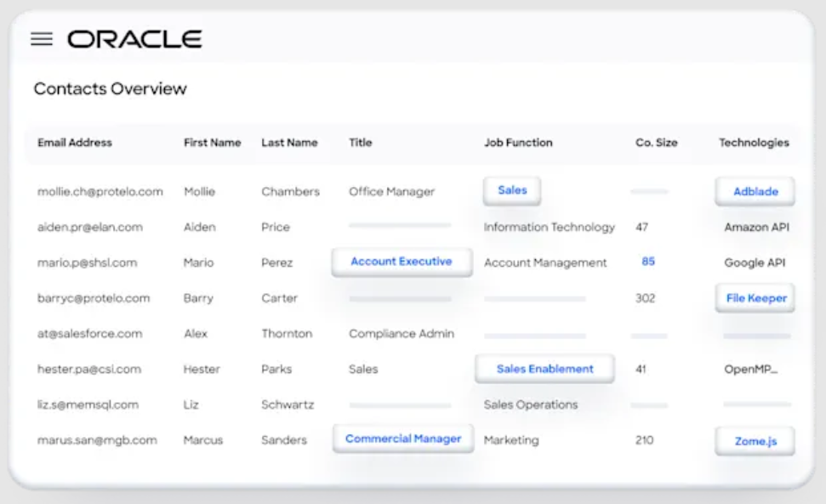The width and height of the screenshot is (826, 504).
Task: Sort by the Last Name column header
Action: coord(289,143)
